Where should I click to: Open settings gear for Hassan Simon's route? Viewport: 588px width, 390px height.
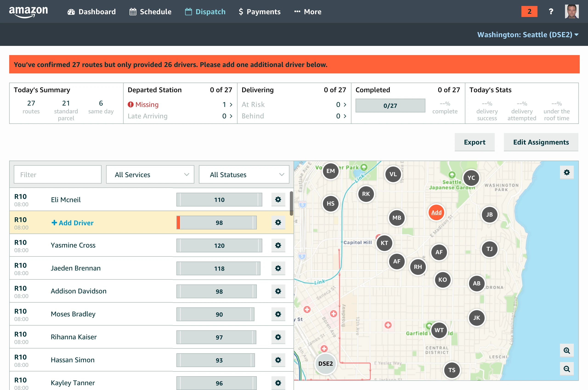[278, 360]
